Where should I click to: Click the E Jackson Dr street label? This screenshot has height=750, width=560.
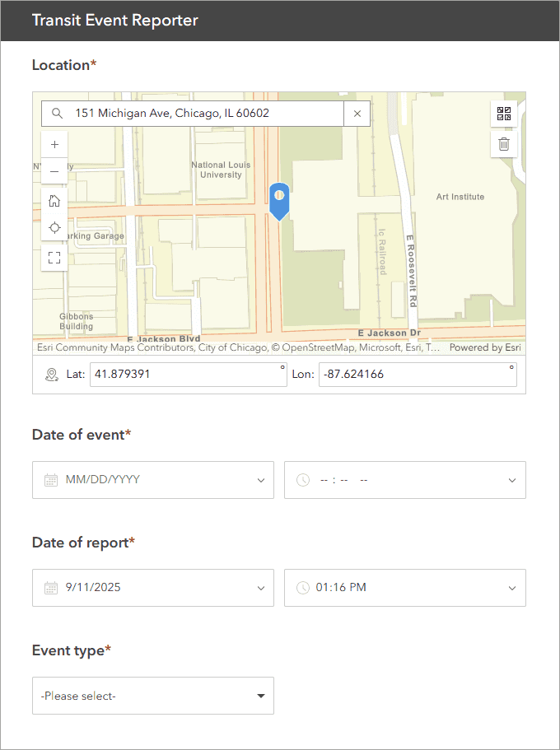point(390,333)
